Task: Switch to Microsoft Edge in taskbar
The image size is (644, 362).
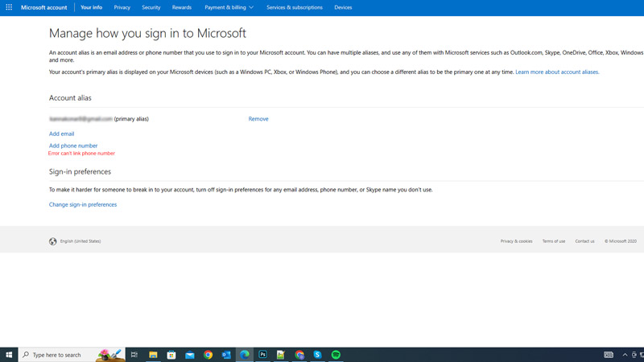Action: coord(245,355)
